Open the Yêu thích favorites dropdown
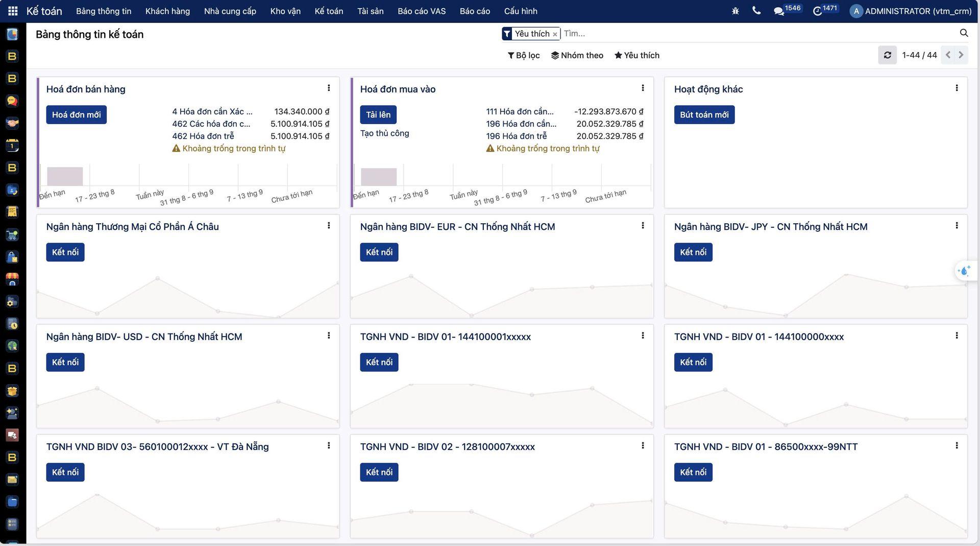This screenshot has width=980, height=546. pos(637,55)
